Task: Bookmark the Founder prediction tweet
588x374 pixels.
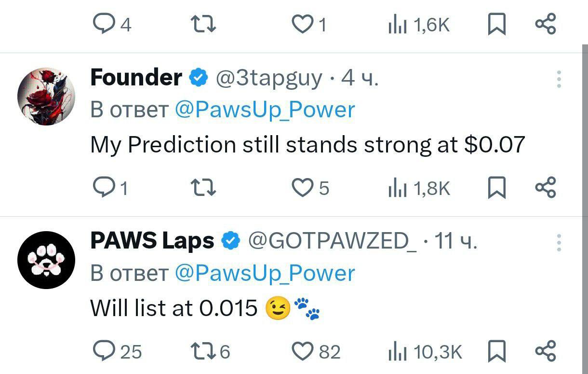Action: click(496, 188)
